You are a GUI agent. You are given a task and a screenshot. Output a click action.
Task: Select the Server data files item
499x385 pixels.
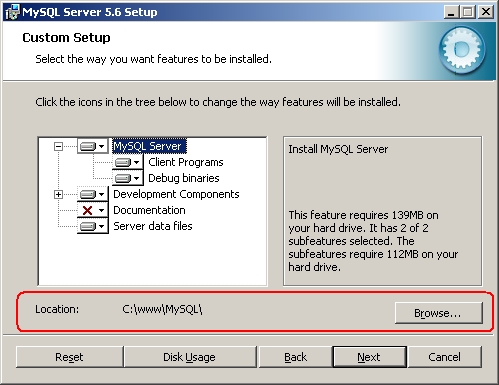(153, 226)
